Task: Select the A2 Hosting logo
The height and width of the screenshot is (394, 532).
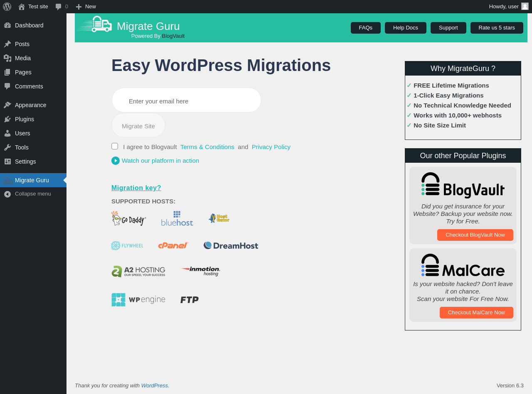Action: [138, 272]
